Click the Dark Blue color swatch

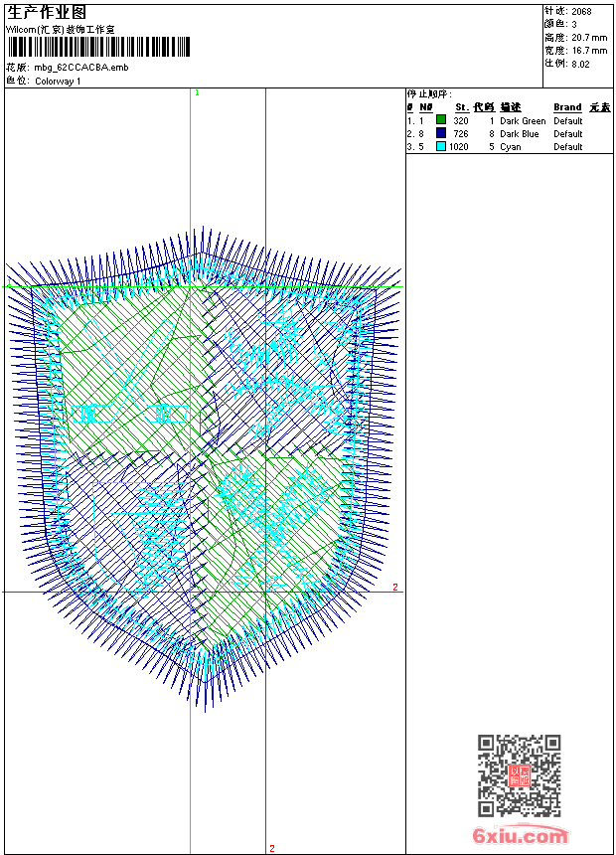(x=441, y=133)
